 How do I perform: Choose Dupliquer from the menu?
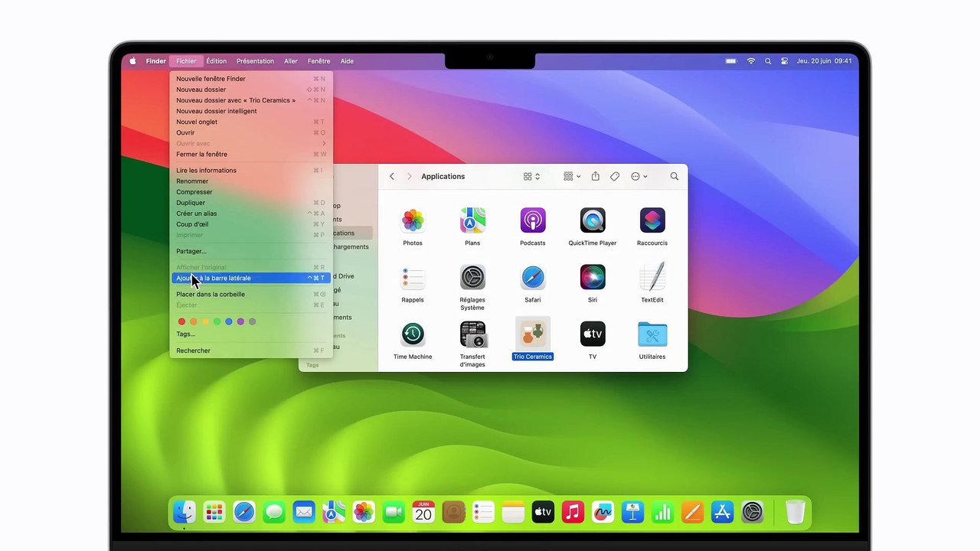[251, 203]
